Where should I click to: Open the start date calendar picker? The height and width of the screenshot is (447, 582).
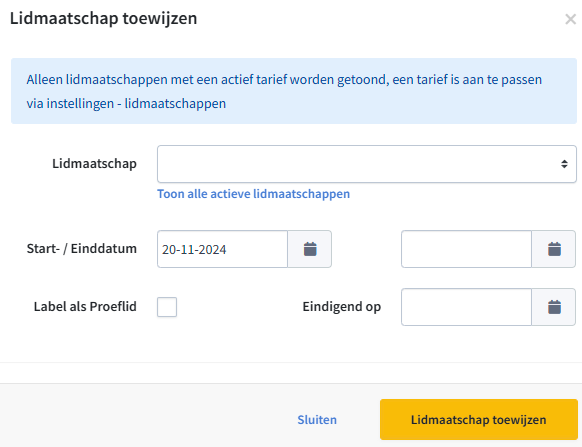click(x=310, y=249)
